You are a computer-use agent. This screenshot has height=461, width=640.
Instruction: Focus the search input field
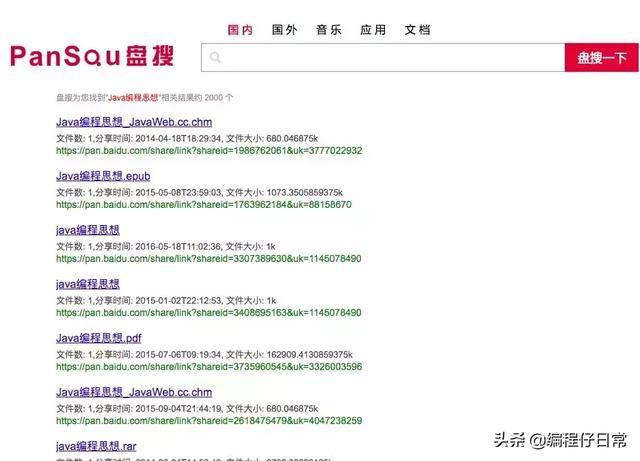[x=383, y=58]
